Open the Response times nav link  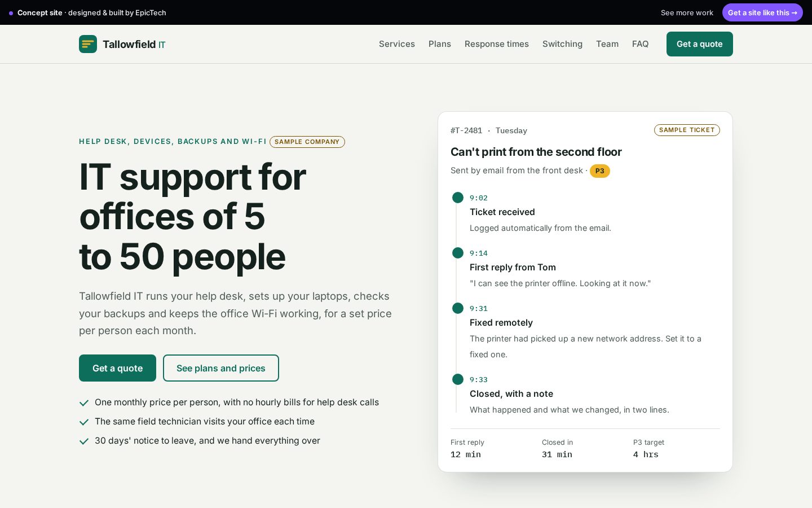click(x=497, y=44)
